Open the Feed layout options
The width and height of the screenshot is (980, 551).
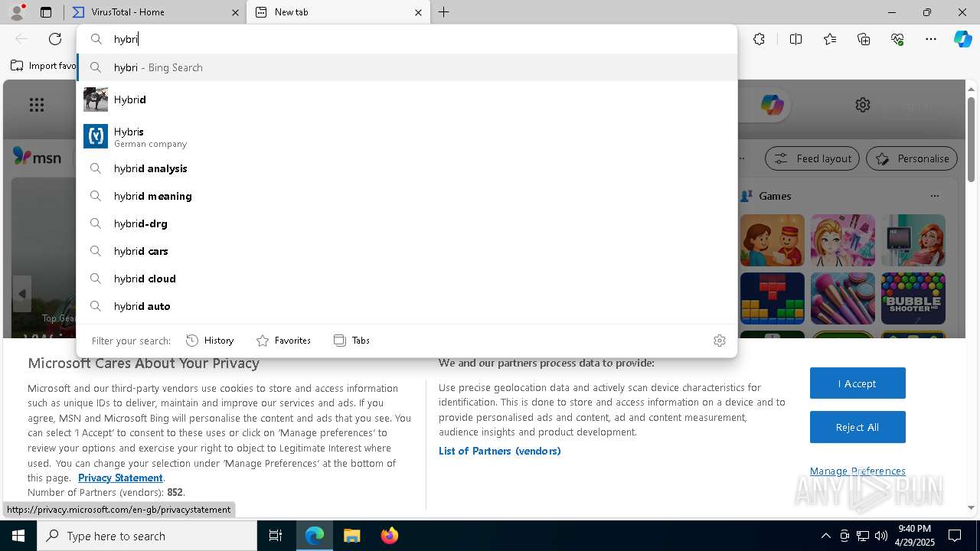(x=813, y=158)
